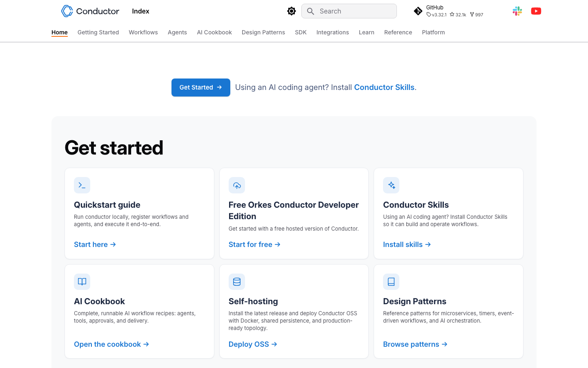This screenshot has height=368, width=588.
Task: Click the Quickstart guide terminal icon
Action: [x=82, y=185]
